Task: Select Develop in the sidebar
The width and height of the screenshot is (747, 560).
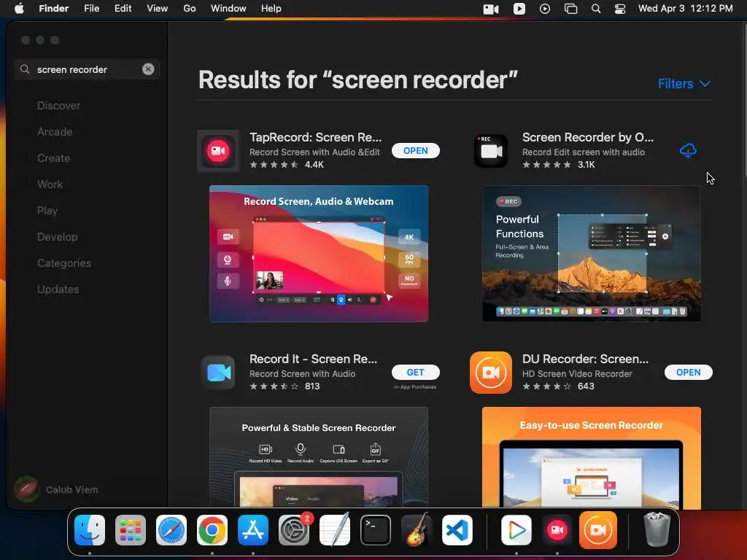Action: pos(57,237)
